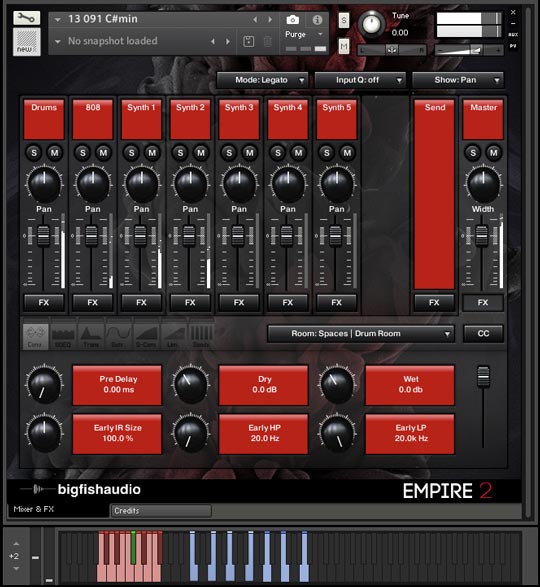The image size is (540, 587).
Task: Click the CC button
Action: (483, 334)
